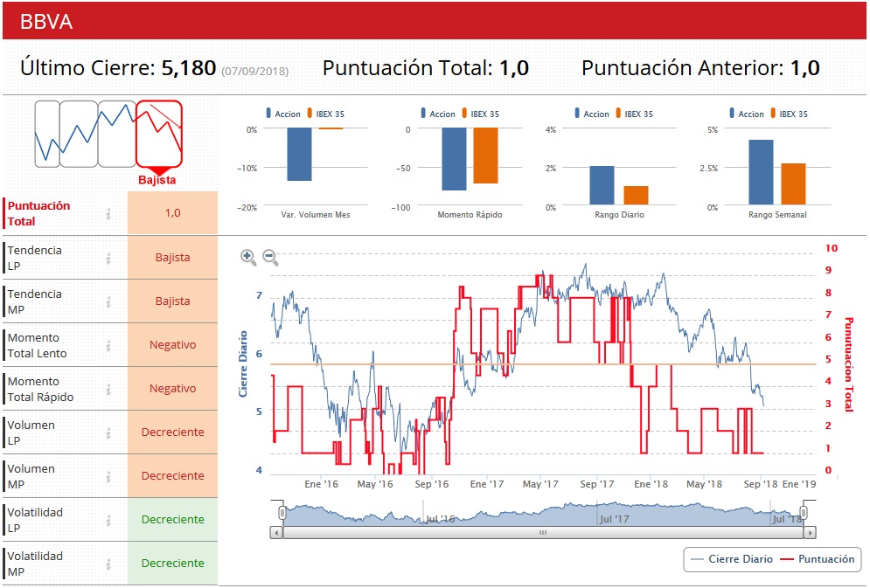This screenshot has height=588, width=870.
Task: Click the blue Accion bar in Var. Volumen Mes
Action: coord(299,154)
